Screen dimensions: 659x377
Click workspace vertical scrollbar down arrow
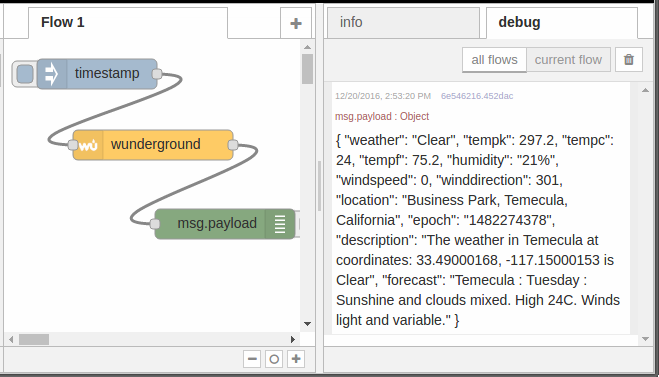point(308,324)
